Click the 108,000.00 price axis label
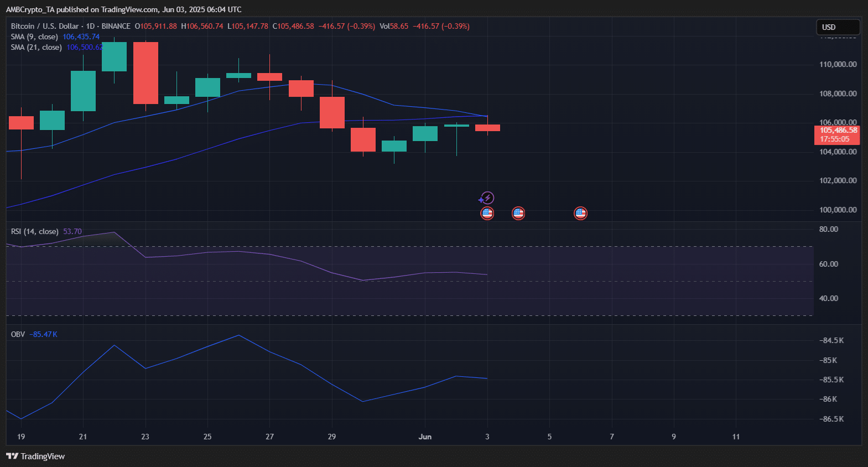Viewport: 868px width, 467px height. (x=838, y=94)
